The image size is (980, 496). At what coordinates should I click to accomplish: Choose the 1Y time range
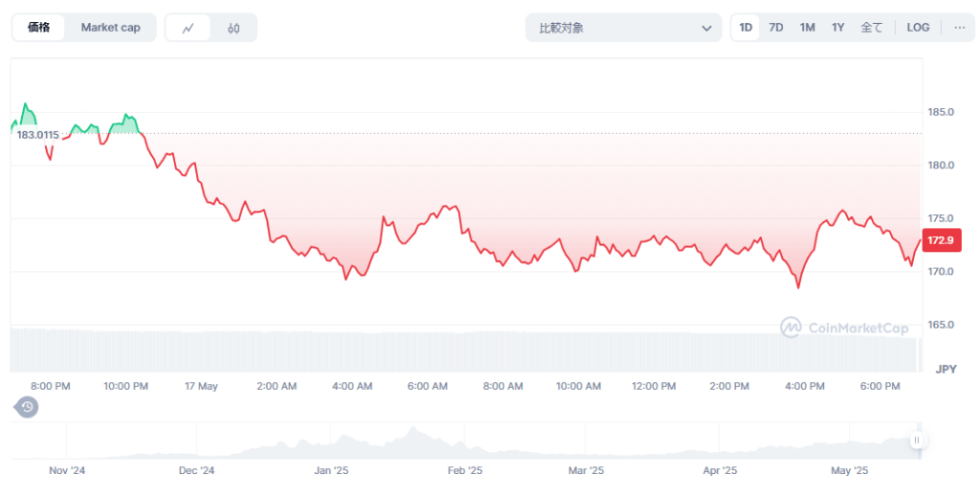(x=837, y=28)
